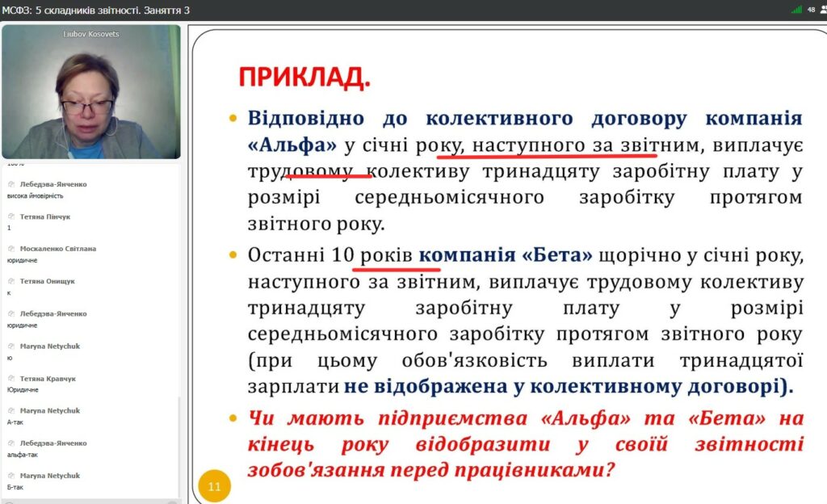
Task: Click the icon beside Тетяна Кравчук's name
Action: tap(11, 378)
